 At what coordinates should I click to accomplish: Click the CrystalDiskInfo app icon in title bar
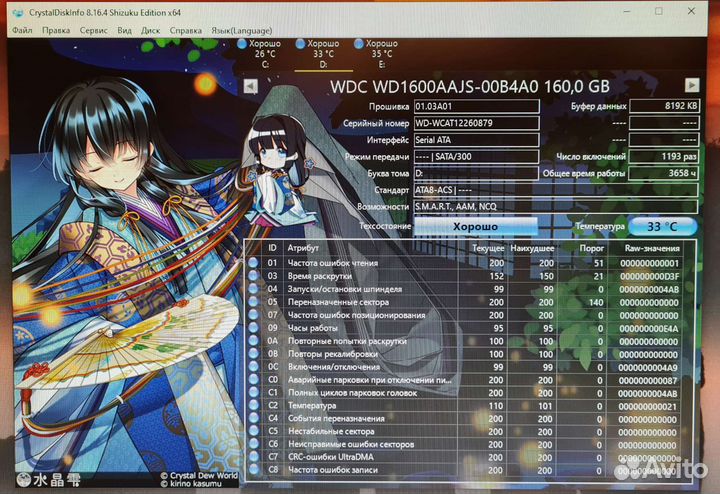(x=18, y=12)
